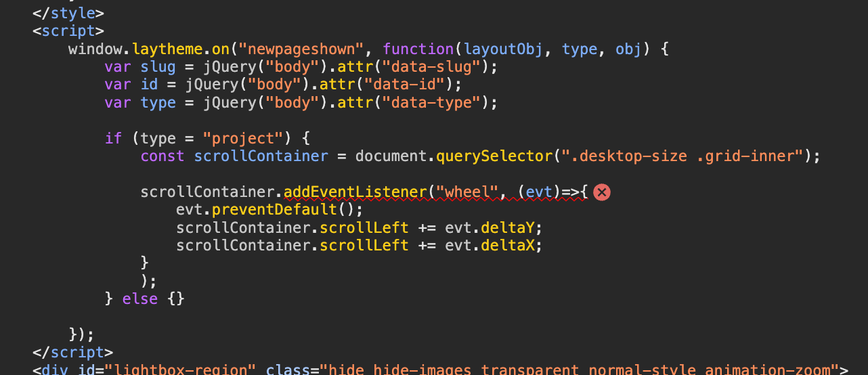Click the "lightbox-region" id value
Image resolution: width=868 pixels, height=375 pixels.
coord(183,370)
